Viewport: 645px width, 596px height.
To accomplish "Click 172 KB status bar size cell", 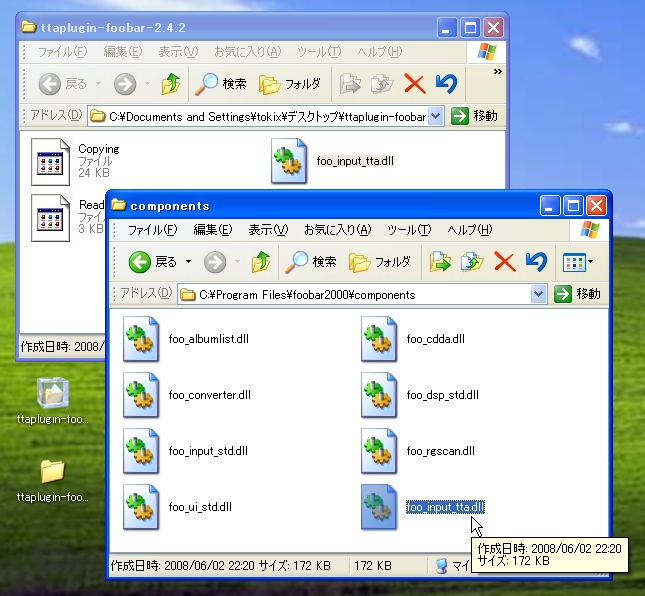I will tap(373, 566).
